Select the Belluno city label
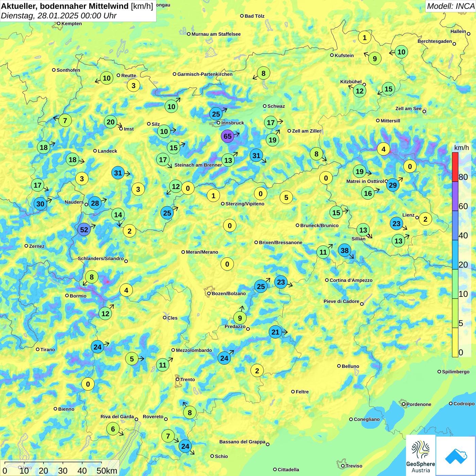This screenshot has height=476, width=476. (x=350, y=366)
